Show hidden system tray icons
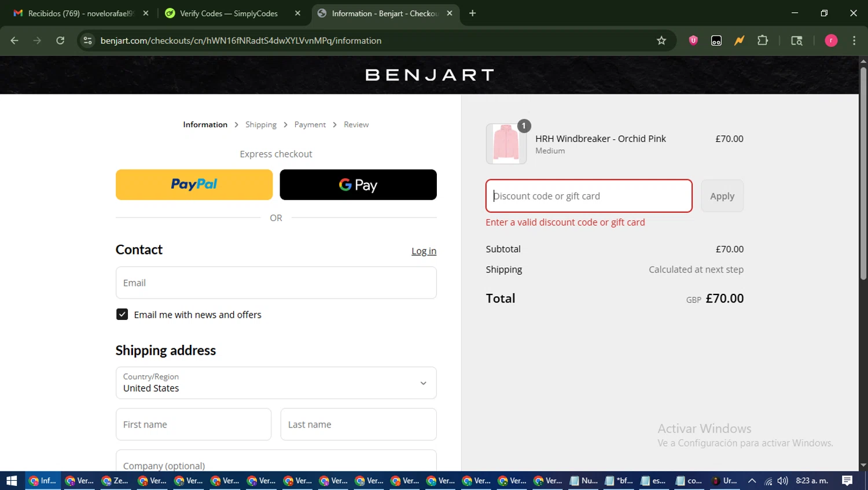 [752, 481]
